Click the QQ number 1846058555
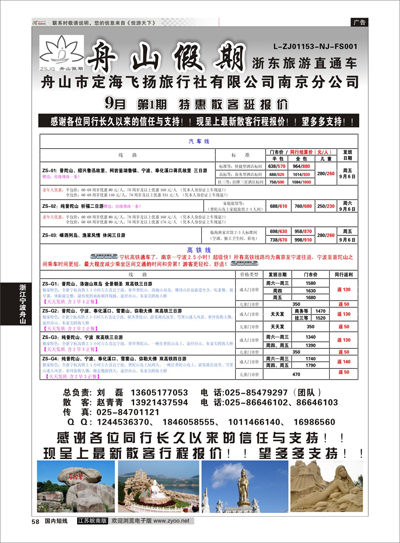 [x=189, y=422]
